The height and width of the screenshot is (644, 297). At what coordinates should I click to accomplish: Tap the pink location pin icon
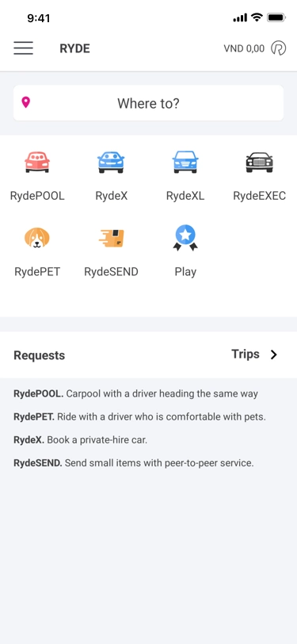(x=26, y=102)
